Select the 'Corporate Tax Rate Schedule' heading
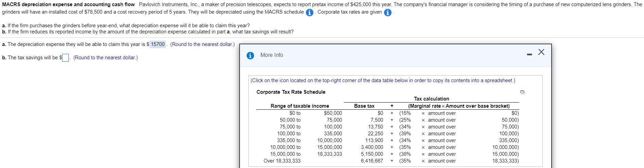Viewport: 644px width, 168px height. pyautogui.click(x=291, y=92)
